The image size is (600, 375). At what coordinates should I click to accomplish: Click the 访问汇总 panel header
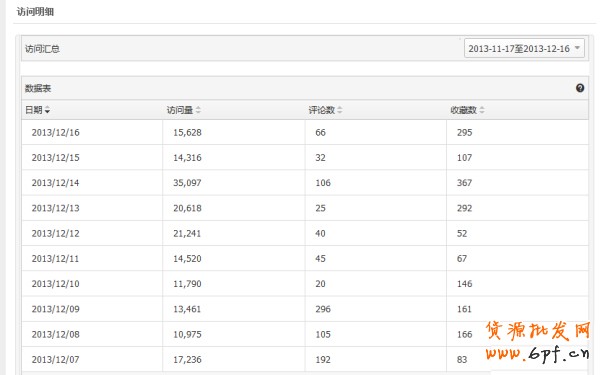305,49
